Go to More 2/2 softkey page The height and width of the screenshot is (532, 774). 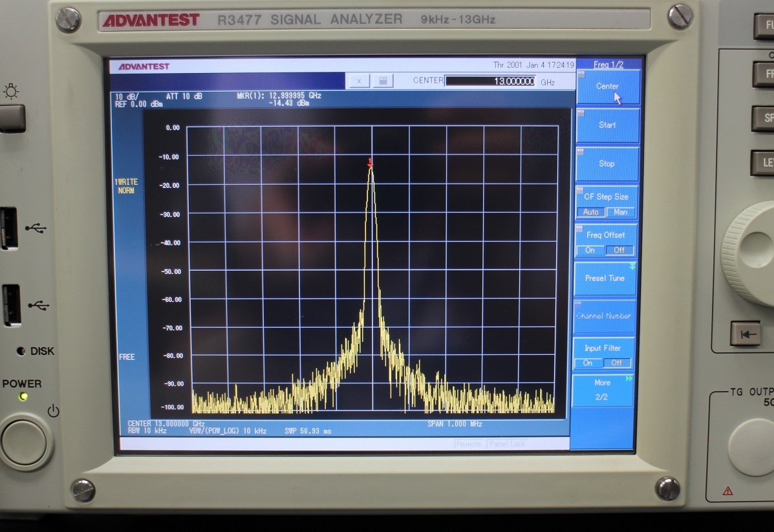click(603, 390)
